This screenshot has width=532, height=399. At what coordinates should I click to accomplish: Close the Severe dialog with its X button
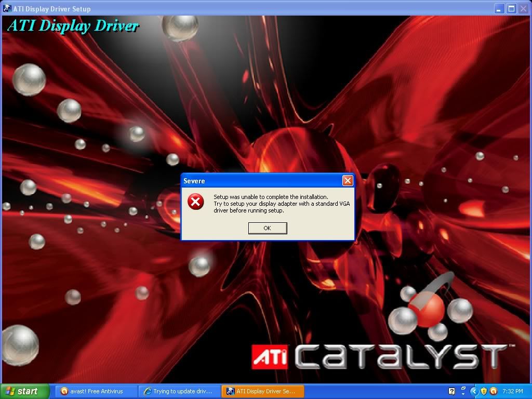click(x=348, y=180)
